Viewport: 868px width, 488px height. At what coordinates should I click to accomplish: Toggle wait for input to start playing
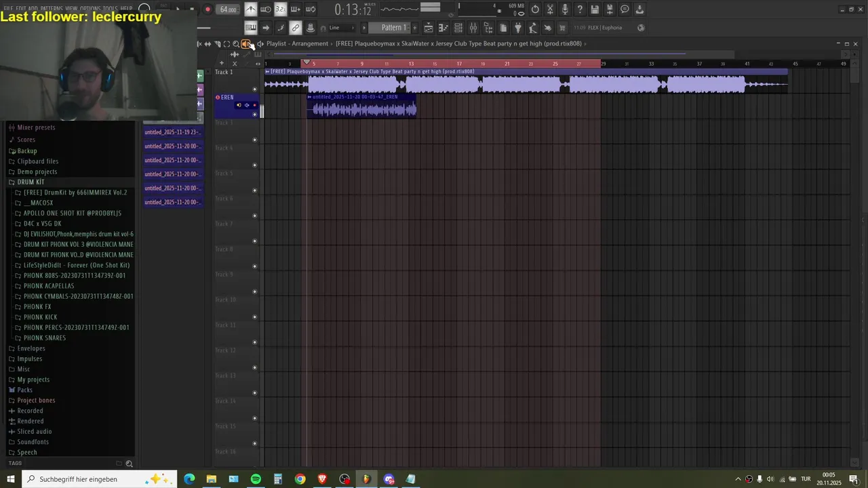266,9
